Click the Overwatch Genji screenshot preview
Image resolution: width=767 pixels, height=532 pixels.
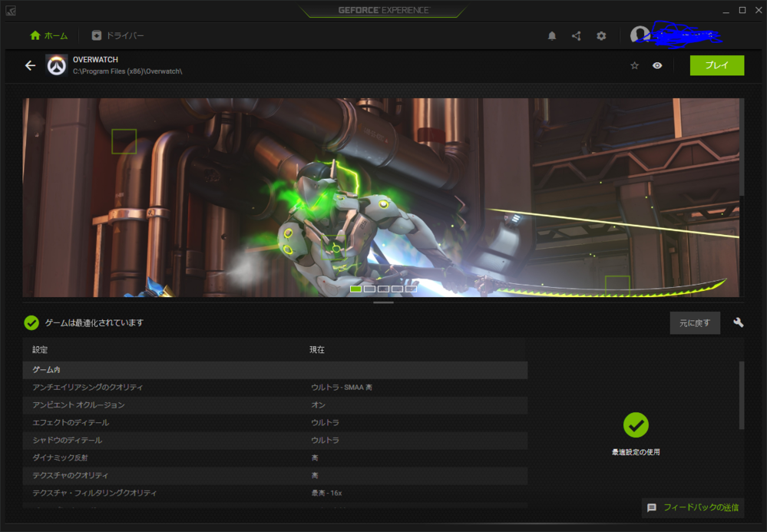(381, 197)
